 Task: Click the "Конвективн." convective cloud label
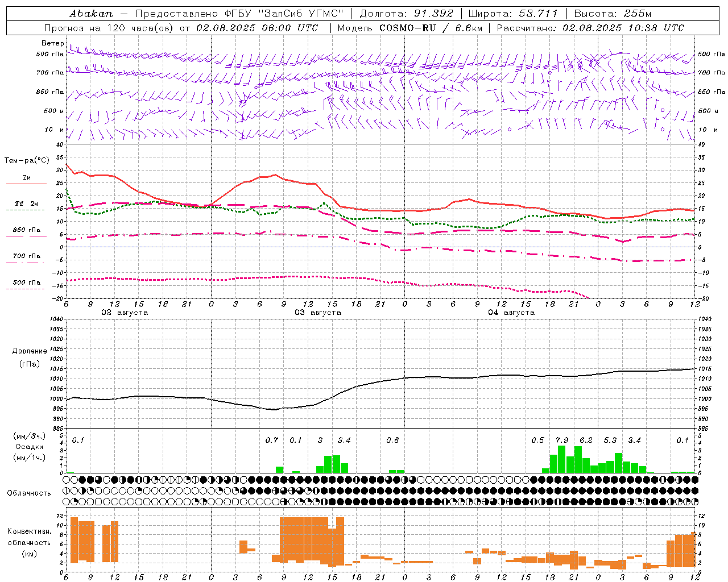(29, 531)
